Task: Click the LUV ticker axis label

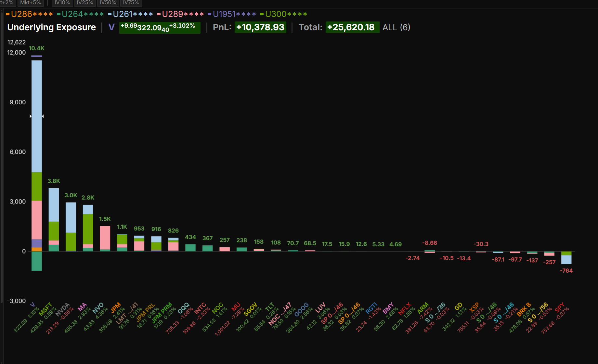Action: pos(320,307)
